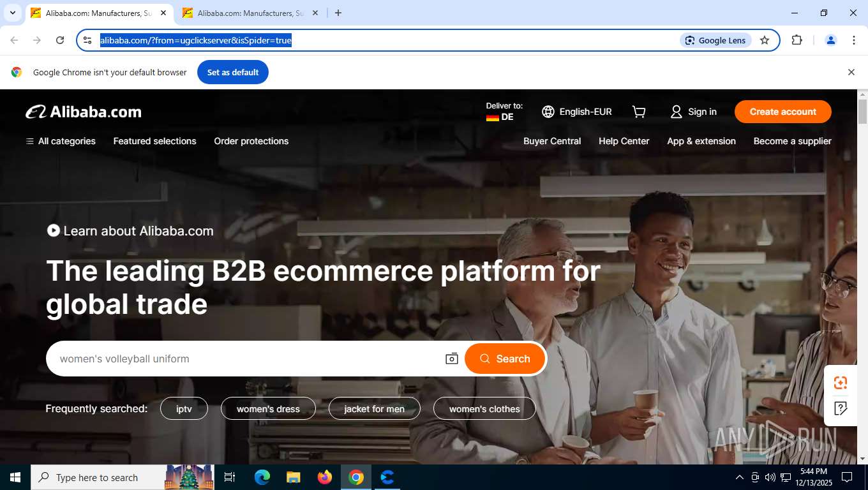Close the second Alibaba.com tab

(x=315, y=13)
